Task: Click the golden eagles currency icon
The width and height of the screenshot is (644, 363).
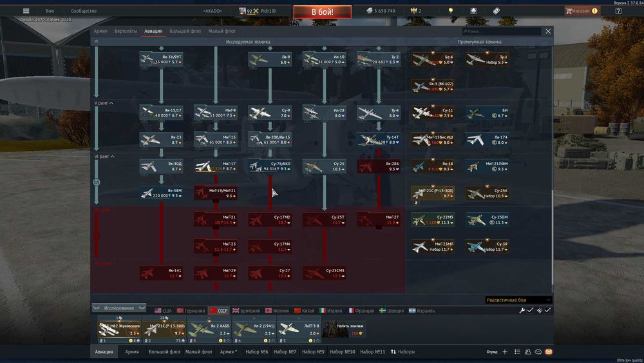Action: [413, 11]
